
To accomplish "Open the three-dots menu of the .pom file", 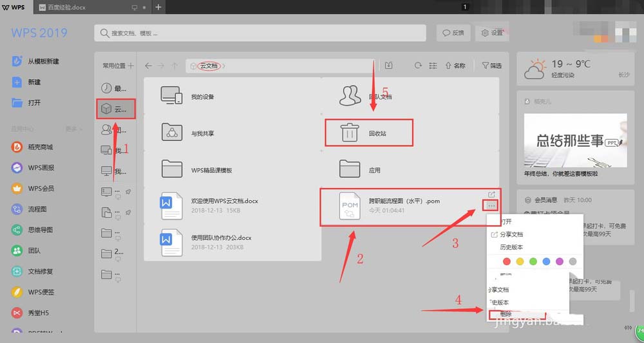I will tap(491, 205).
